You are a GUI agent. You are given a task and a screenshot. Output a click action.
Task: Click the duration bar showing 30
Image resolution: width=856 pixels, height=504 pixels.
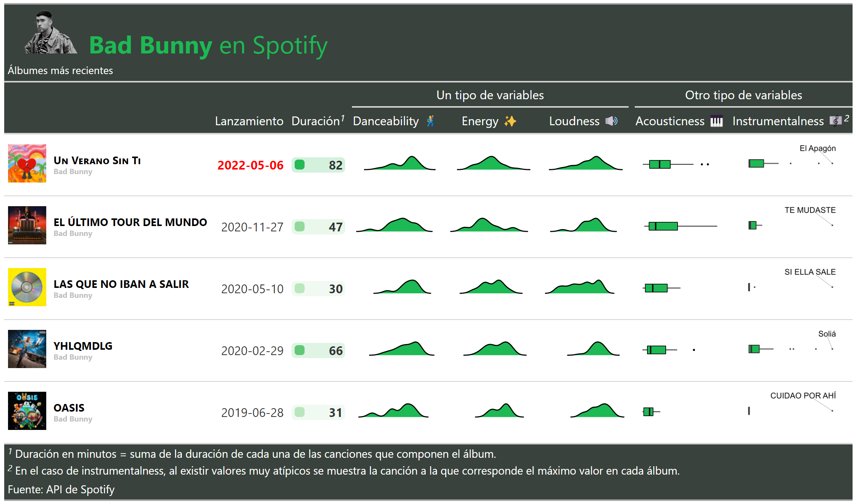[x=318, y=289]
